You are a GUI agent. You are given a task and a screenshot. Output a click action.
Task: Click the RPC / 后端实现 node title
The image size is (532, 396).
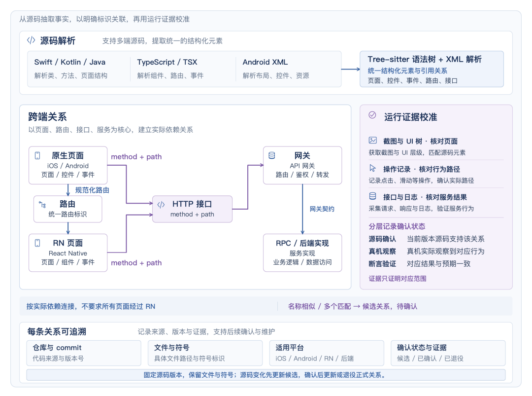click(x=302, y=243)
